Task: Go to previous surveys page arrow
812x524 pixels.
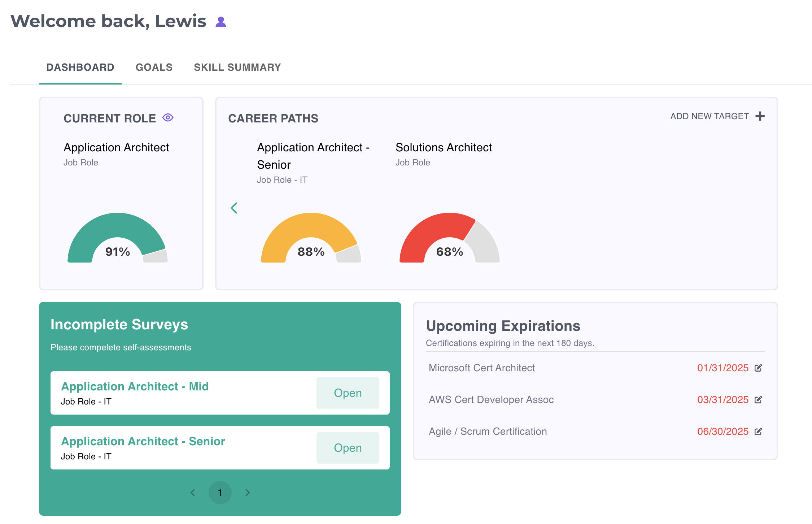Action: (193, 493)
